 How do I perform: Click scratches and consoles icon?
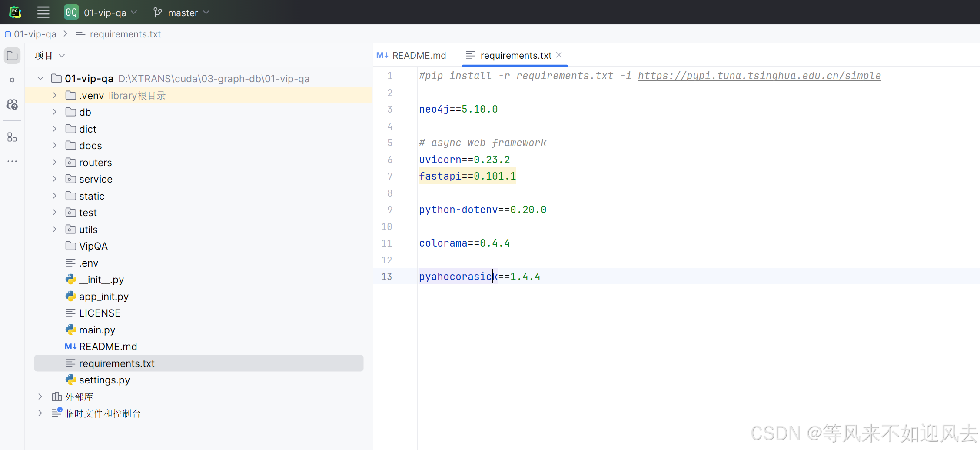click(57, 413)
